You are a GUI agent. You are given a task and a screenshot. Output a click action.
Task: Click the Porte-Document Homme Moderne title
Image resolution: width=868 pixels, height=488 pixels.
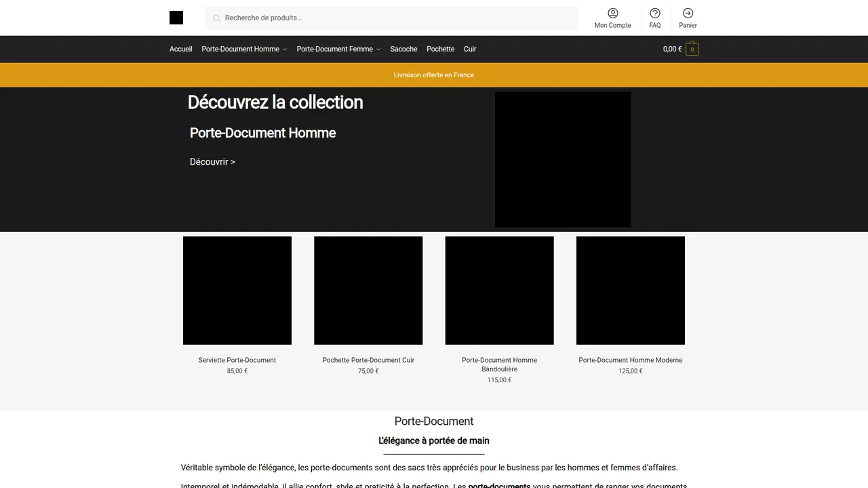[631, 360]
